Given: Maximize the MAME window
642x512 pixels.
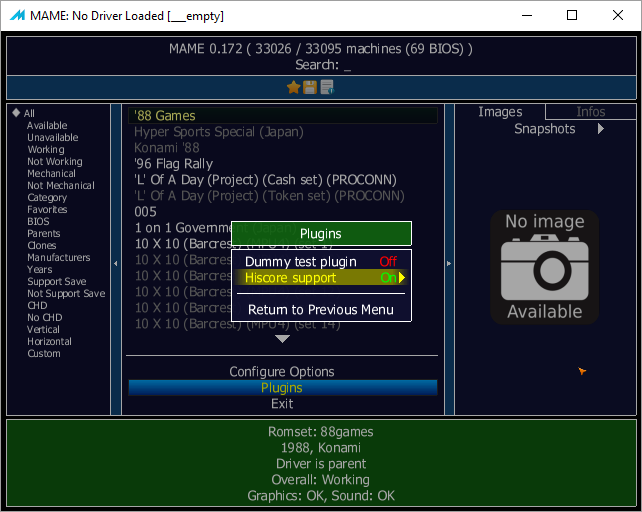Looking at the screenshot, I should click(x=572, y=16).
